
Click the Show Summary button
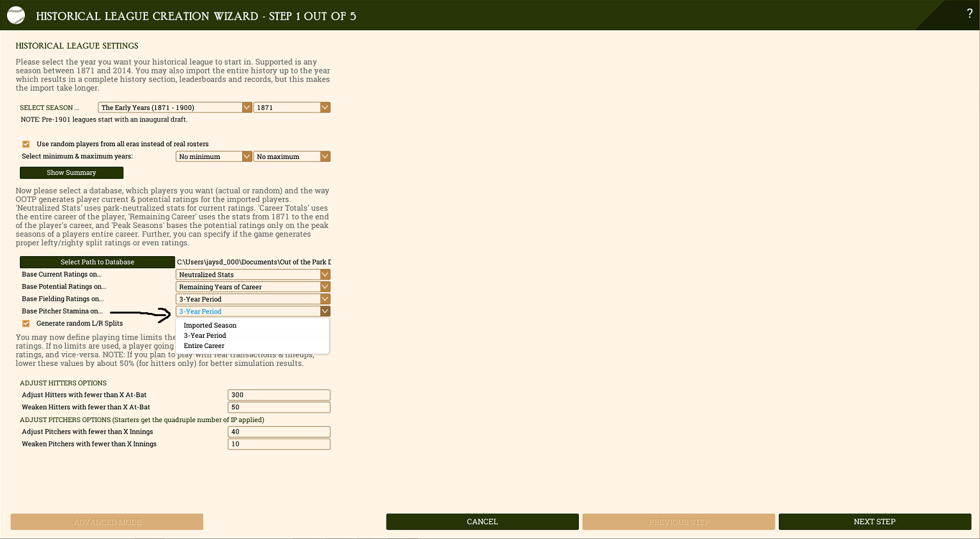pyautogui.click(x=71, y=172)
